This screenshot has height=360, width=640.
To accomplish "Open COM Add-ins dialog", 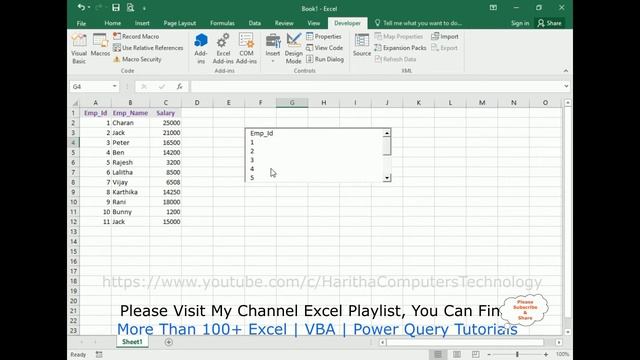I will 246,49.
